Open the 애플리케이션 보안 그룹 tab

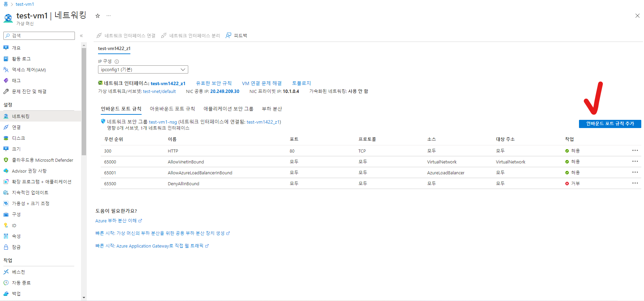click(228, 109)
